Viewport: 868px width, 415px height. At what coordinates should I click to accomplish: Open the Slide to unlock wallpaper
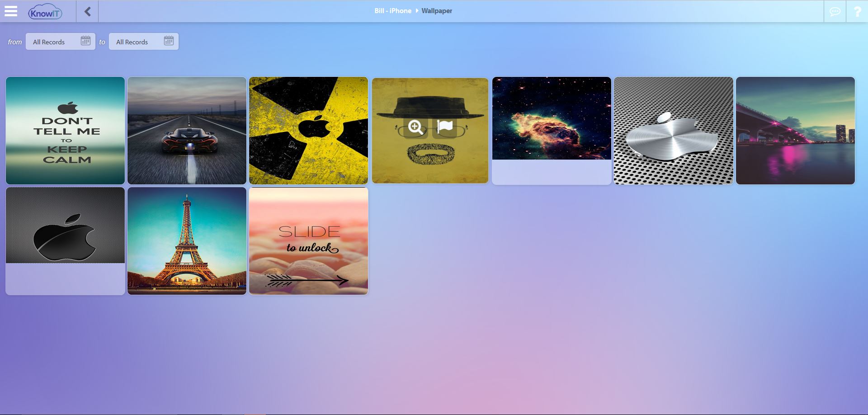(308, 241)
